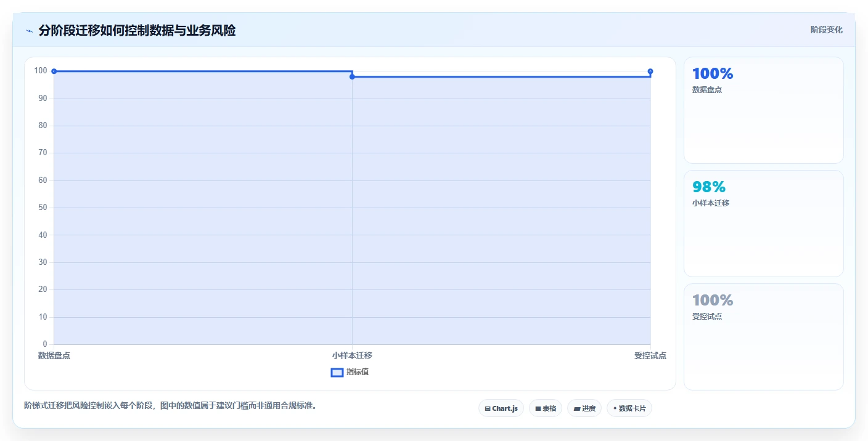Screen dimensions: 868x441
Task: Toggle the 指标值 legend swatch
Action: point(337,372)
